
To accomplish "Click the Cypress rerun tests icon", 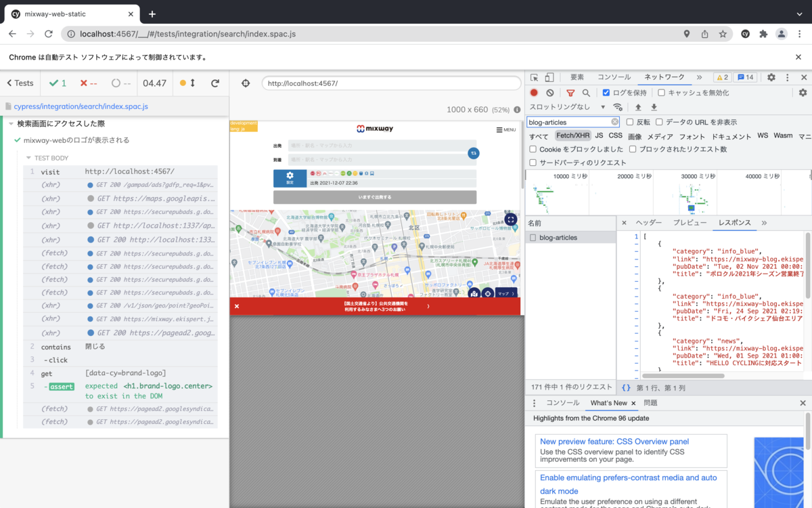I will click(215, 83).
